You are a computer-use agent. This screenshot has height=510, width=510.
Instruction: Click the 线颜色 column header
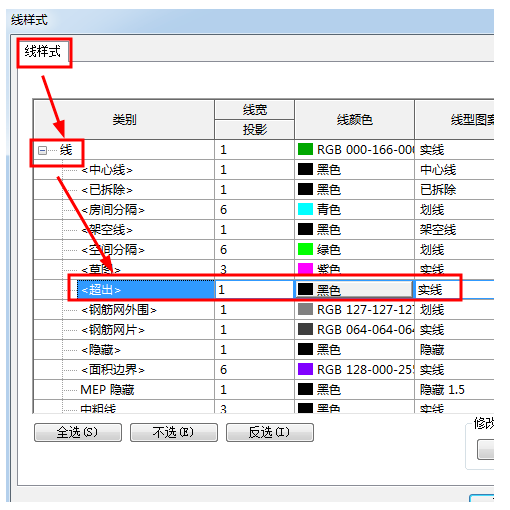click(354, 119)
